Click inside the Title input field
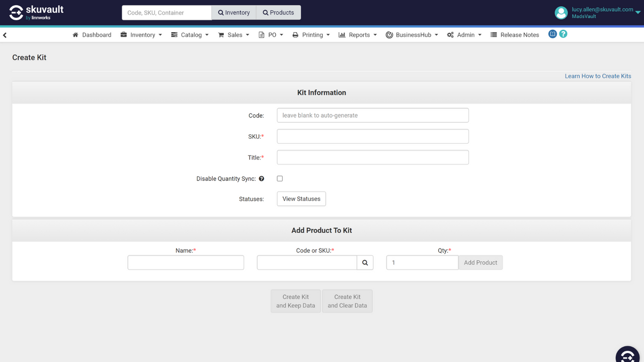 (372, 157)
